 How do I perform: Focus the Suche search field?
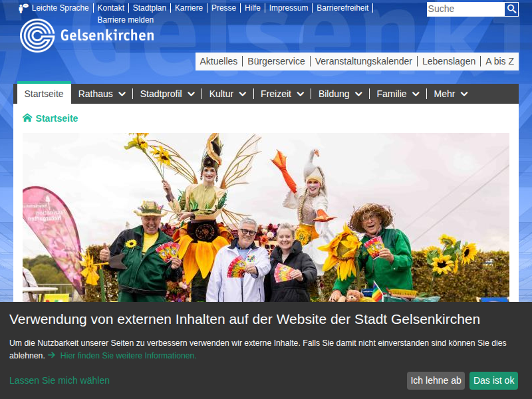[465, 9]
